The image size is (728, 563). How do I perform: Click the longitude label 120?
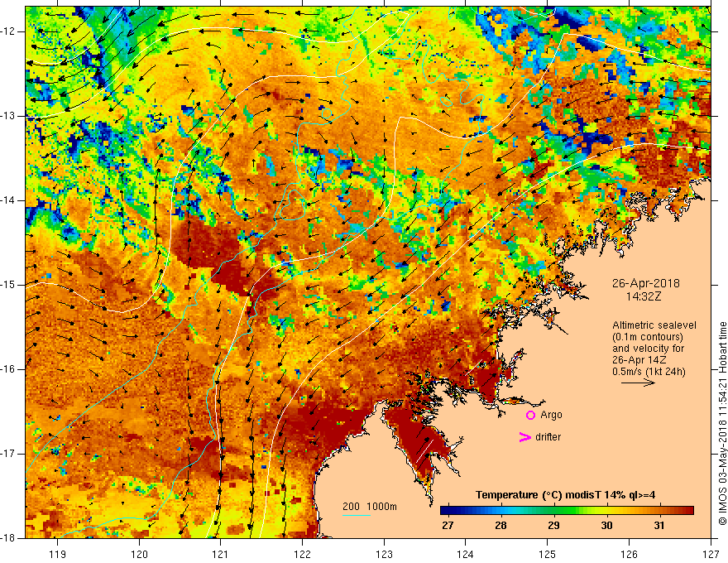pyautogui.click(x=139, y=554)
